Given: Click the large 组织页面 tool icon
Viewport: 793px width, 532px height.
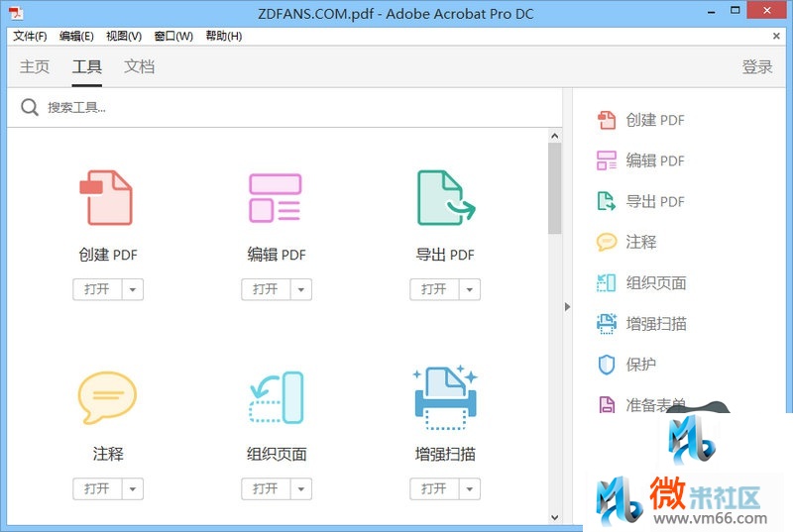Looking at the screenshot, I should coord(277,397).
